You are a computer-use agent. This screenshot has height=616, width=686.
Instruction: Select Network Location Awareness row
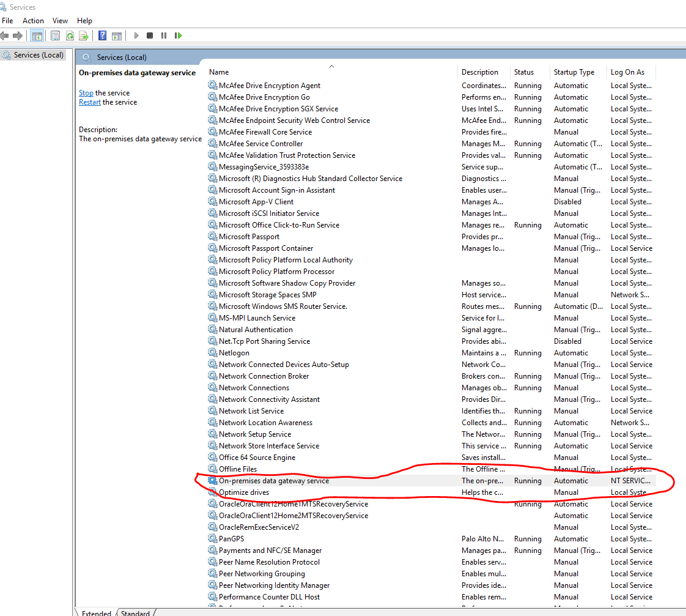tap(432, 423)
